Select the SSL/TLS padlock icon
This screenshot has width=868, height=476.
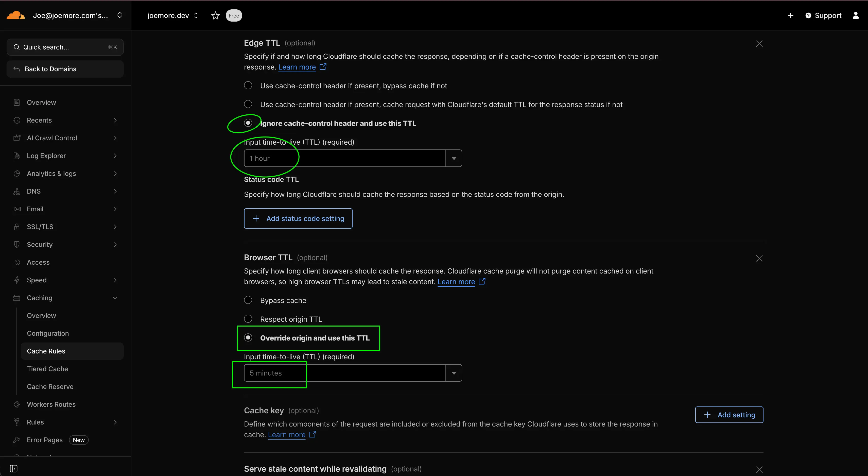pos(17,227)
